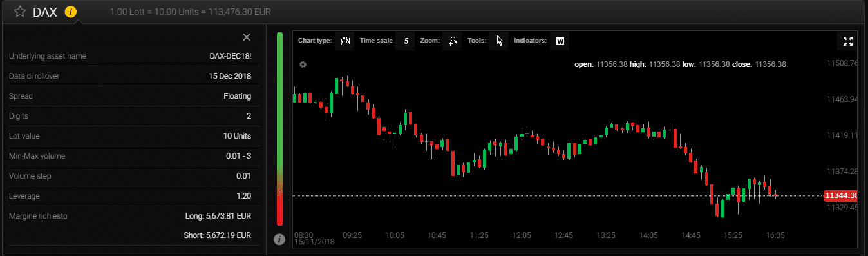The width and height of the screenshot is (868, 256).
Task: Click the DAX title text
Action: 45,12
